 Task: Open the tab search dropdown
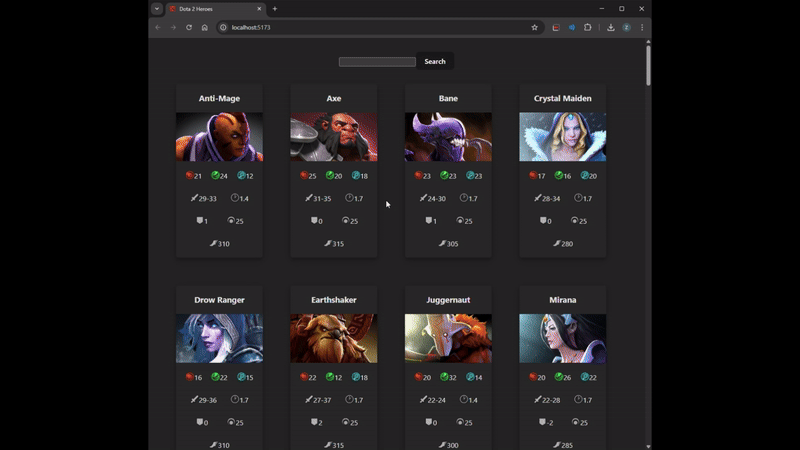157,9
